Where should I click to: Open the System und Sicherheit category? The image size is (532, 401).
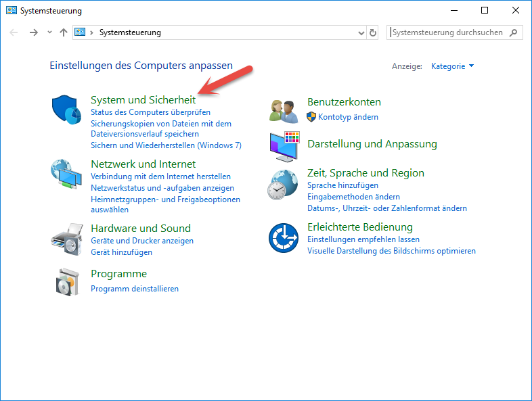143,99
